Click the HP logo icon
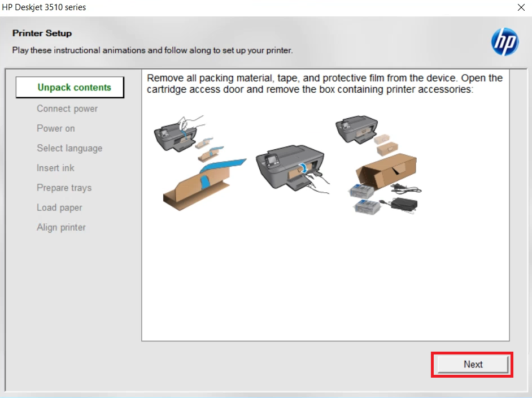Viewport: 532px width, 398px height. click(x=504, y=42)
